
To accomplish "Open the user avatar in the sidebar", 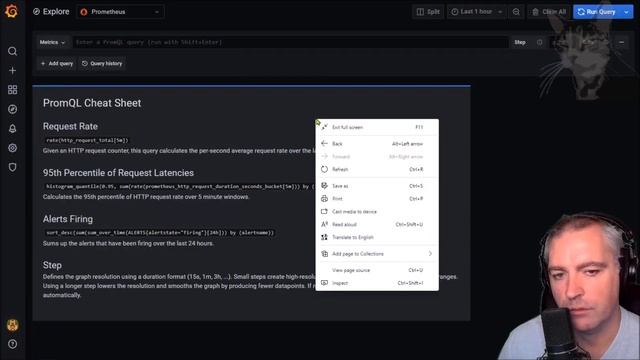I will [12, 325].
